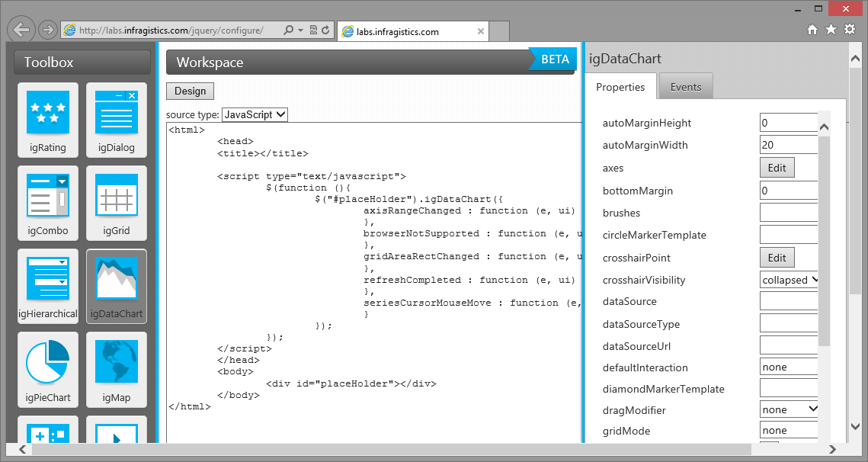Click the bottomMargin input field
This screenshot has width=868, height=462.
(x=789, y=191)
